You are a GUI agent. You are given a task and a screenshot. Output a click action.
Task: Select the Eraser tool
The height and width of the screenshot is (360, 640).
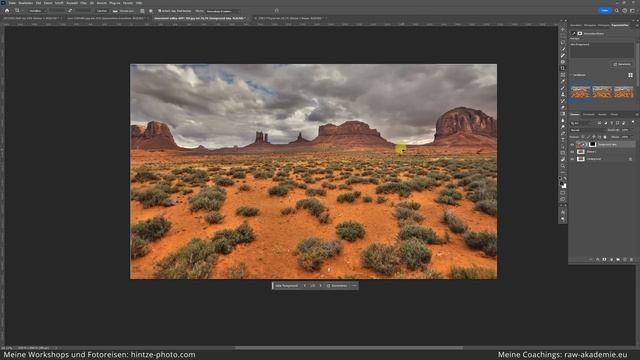click(563, 107)
